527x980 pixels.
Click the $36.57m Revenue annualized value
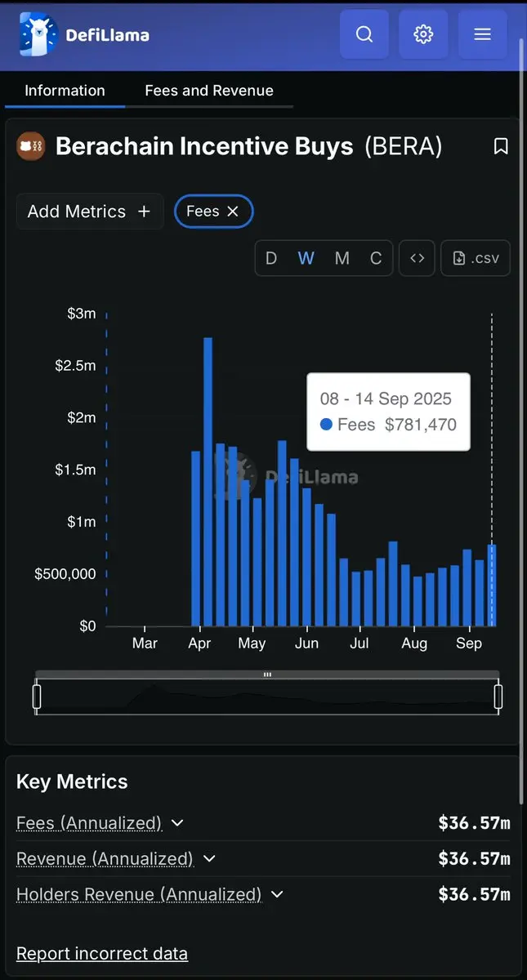tap(474, 858)
